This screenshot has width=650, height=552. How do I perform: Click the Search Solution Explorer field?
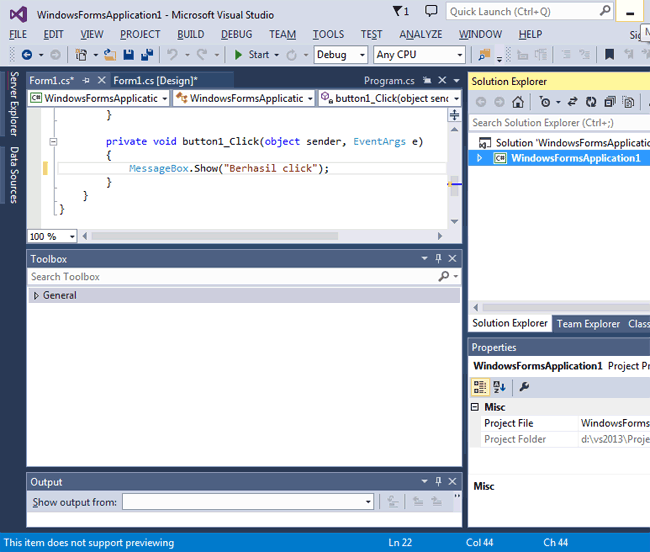(560, 123)
